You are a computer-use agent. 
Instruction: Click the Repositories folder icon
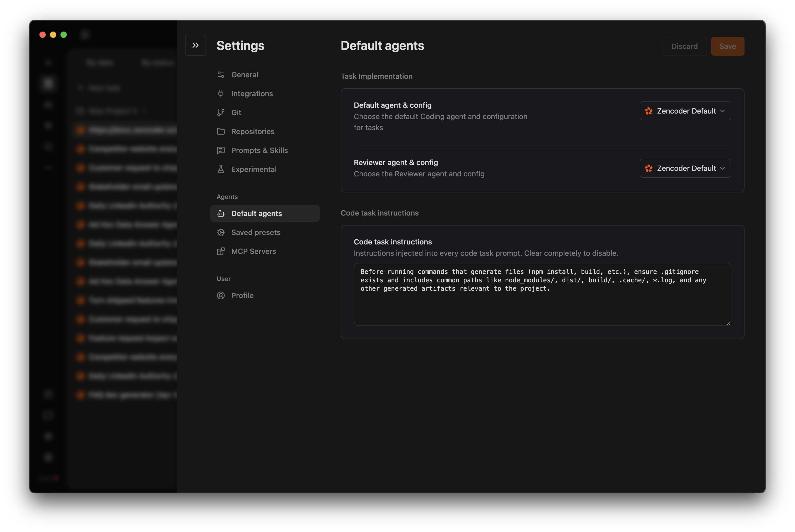pyautogui.click(x=221, y=131)
